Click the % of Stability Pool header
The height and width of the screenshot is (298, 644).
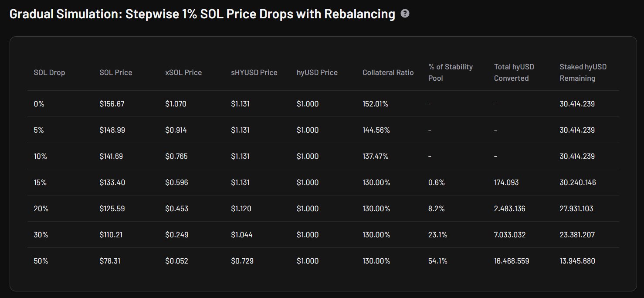[450, 72]
